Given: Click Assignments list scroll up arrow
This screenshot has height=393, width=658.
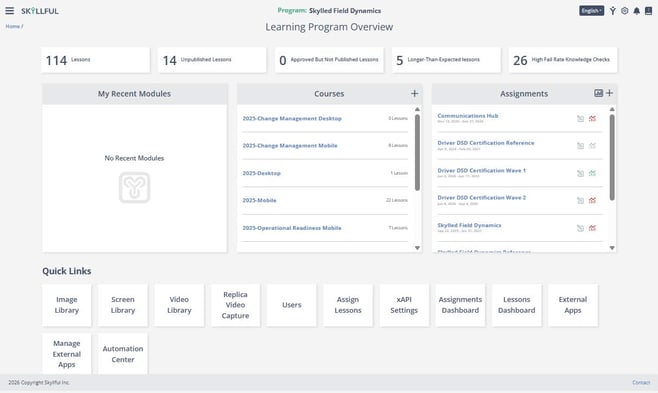Looking at the screenshot, I should [x=612, y=109].
